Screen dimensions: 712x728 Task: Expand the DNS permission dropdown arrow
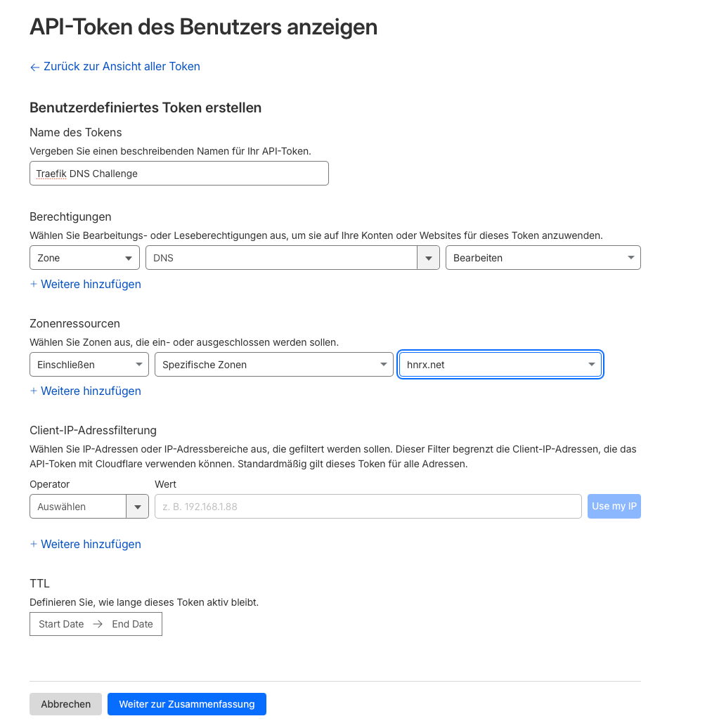click(428, 258)
